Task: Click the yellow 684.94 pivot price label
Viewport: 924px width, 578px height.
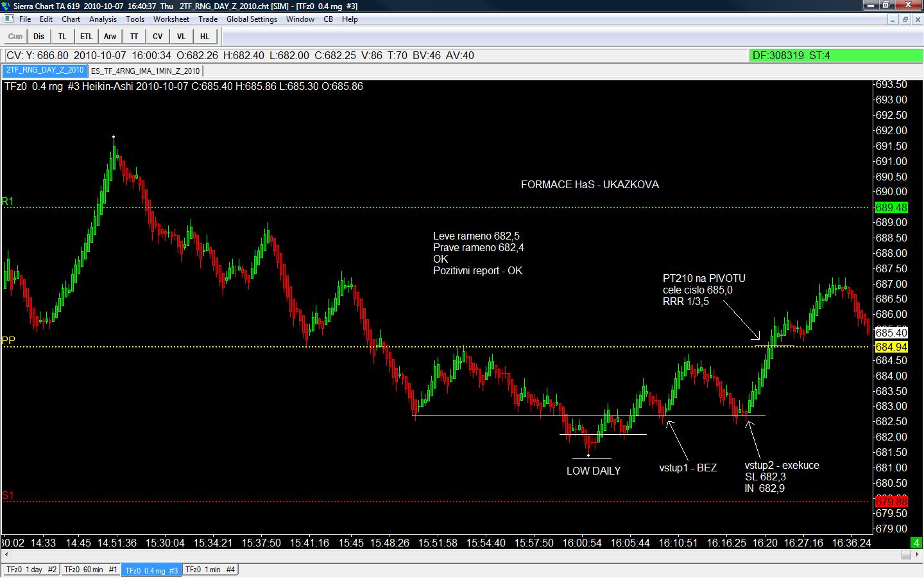Action: [892, 347]
